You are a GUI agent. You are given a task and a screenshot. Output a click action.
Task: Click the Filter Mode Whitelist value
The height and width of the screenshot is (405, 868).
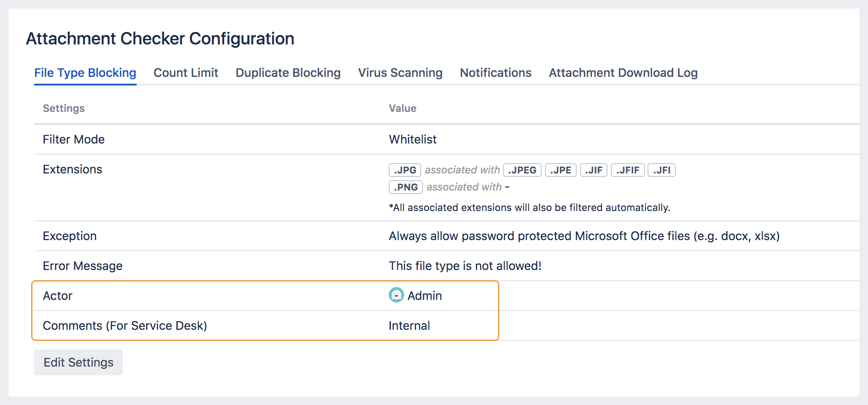pos(412,139)
